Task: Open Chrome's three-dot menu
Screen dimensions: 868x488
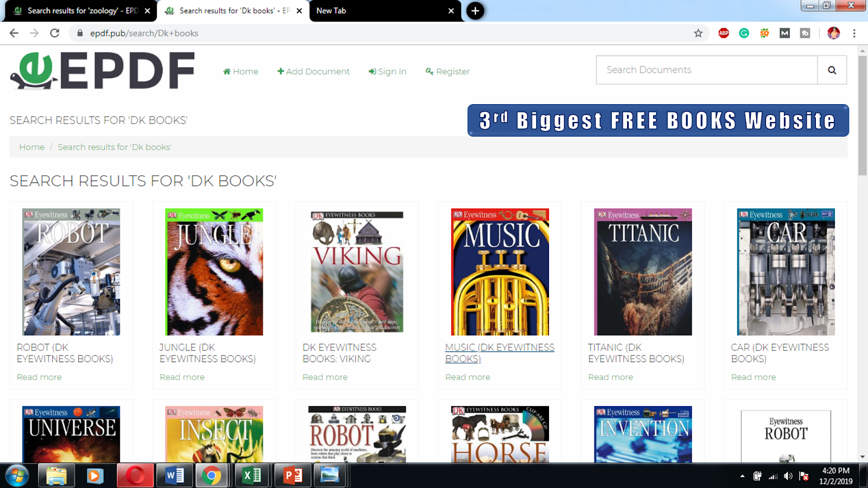Action: point(854,33)
